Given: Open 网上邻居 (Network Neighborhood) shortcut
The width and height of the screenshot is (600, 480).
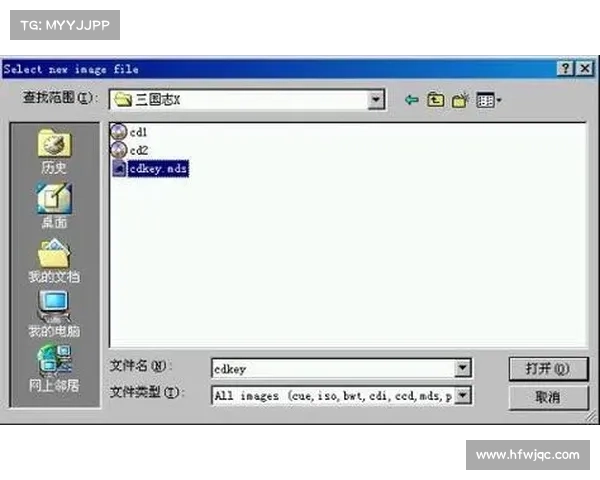Looking at the screenshot, I should 54,368.
